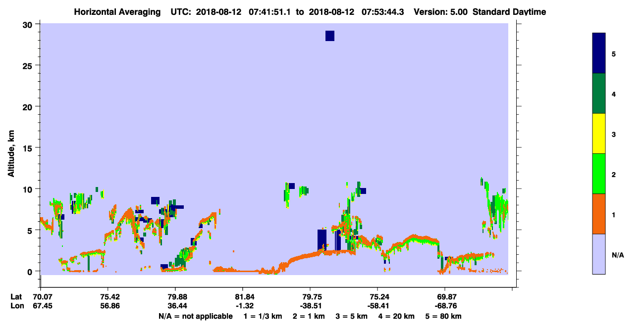Click the 'Lat' row label
Image resolution: width=644 pixels, height=330 pixels.
pos(16,297)
